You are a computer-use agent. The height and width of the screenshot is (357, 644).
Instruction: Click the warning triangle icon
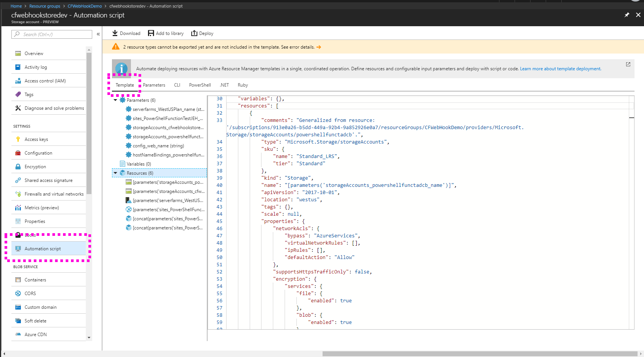click(116, 47)
